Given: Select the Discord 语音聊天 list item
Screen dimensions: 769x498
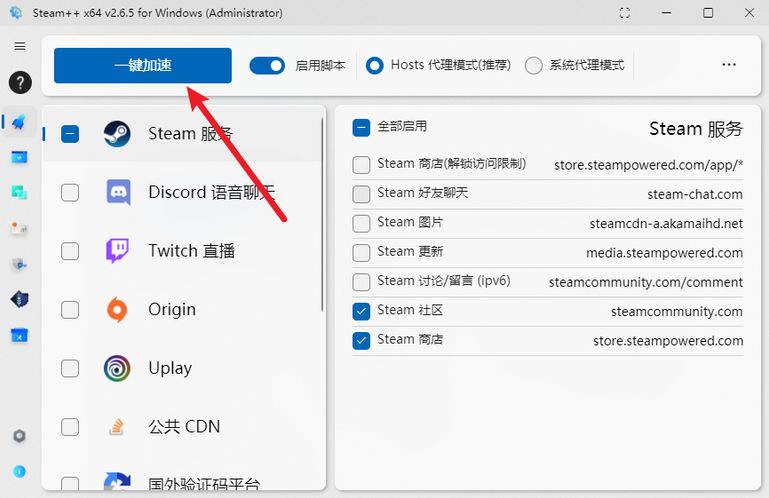Looking at the screenshot, I should 182,192.
